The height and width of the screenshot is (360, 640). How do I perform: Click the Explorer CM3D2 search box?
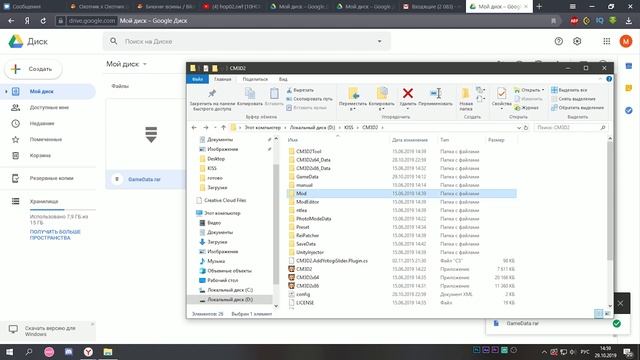coord(571,128)
